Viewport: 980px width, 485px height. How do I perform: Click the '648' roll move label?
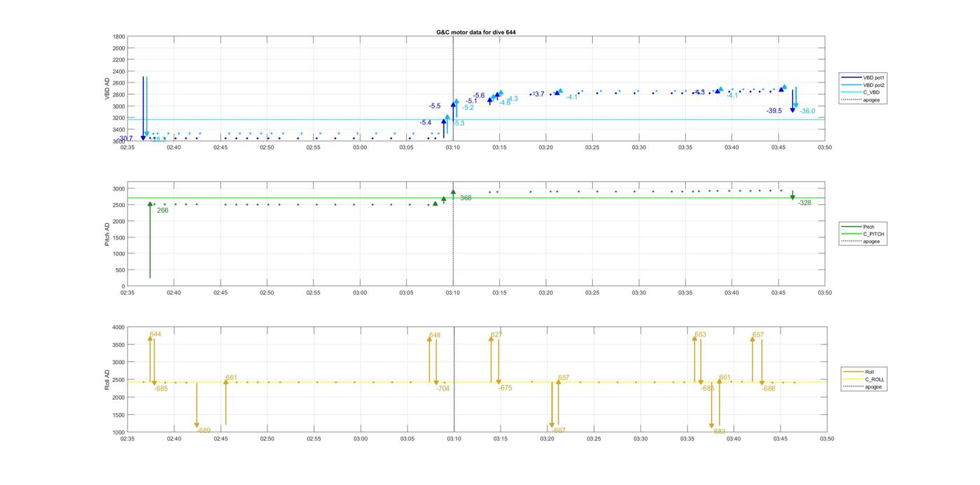click(435, 335)
